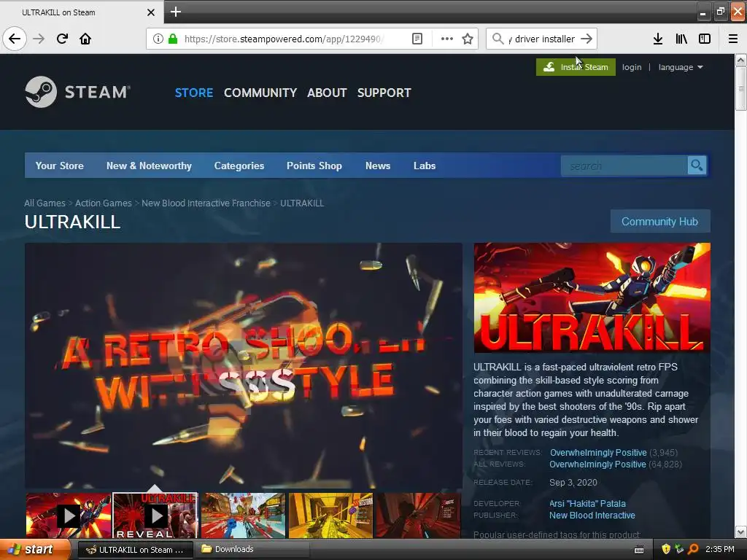747x560 pixels.
Task: Open the News tab
Action: pyautogui.click(x=378, y=166)
